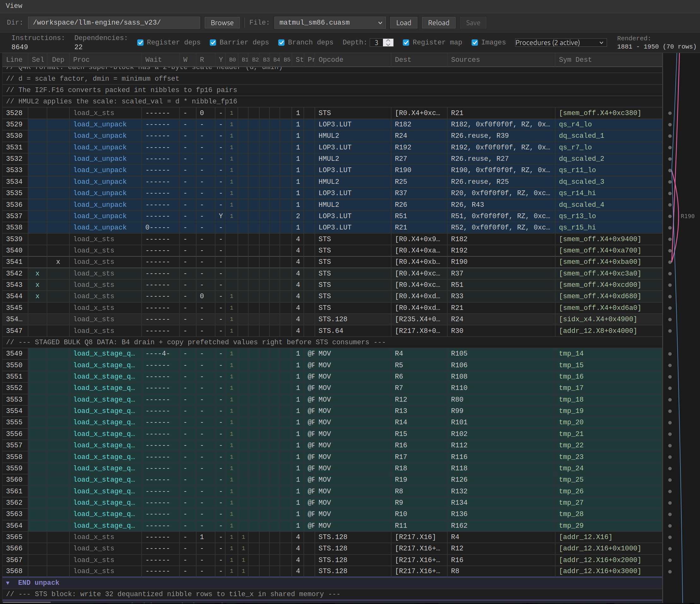Click the Dep x mark on line 3541
The height and width of the screenshot is (604, 700).
pyautogui.click(x=58, y=262)
